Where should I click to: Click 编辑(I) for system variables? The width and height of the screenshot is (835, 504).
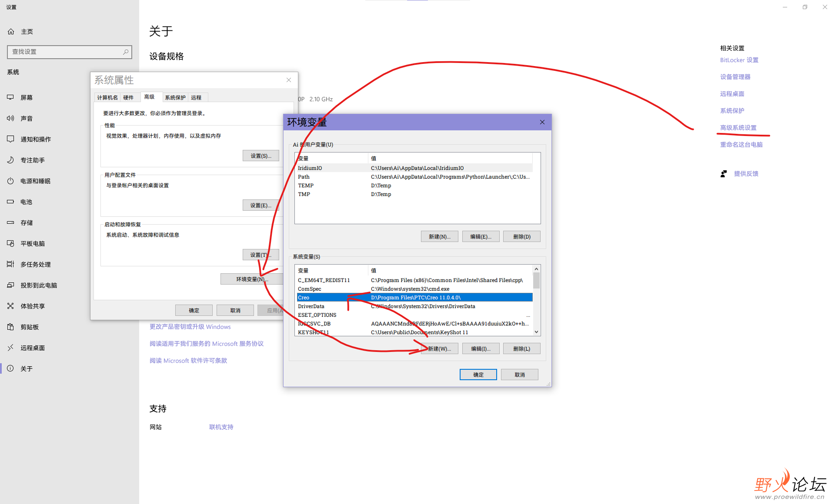point(481,348)
